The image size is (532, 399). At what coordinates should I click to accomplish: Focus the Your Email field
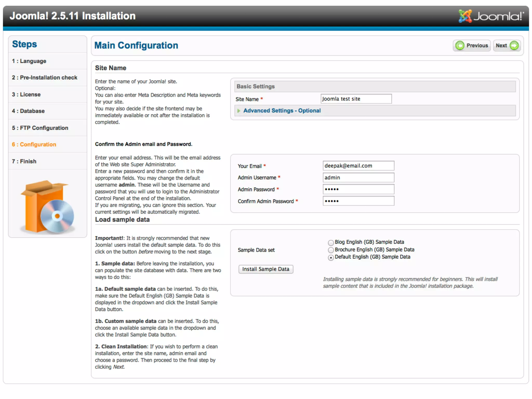tap(358, 166)
